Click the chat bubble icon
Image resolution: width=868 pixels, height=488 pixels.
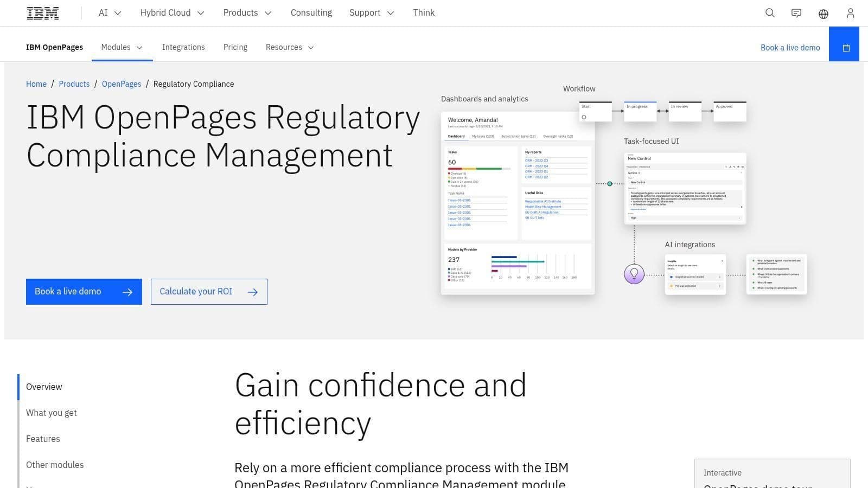coord(796,13)
